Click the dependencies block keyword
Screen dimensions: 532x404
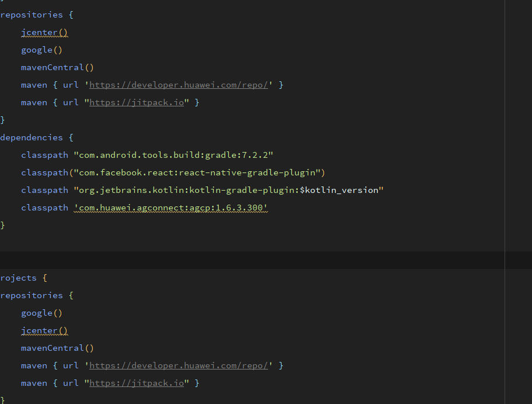[x=32, y=137]
